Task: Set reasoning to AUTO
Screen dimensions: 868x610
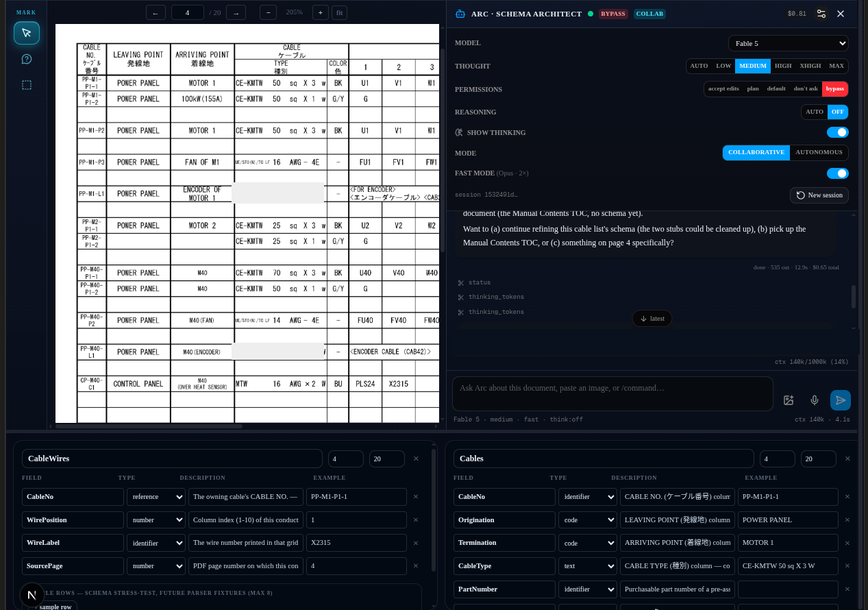Action: click(815, 112)
